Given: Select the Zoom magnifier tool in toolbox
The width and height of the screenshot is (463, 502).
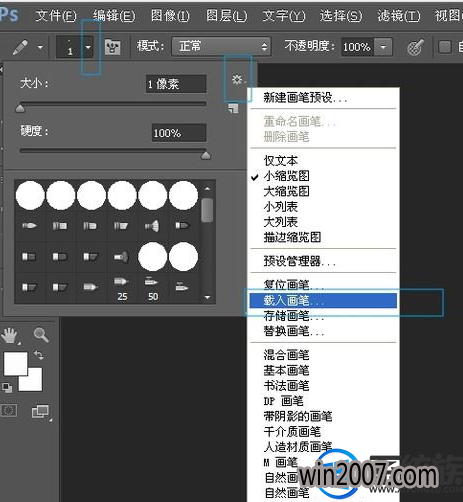Looking at the screenshot, I should tap(41, 335).
